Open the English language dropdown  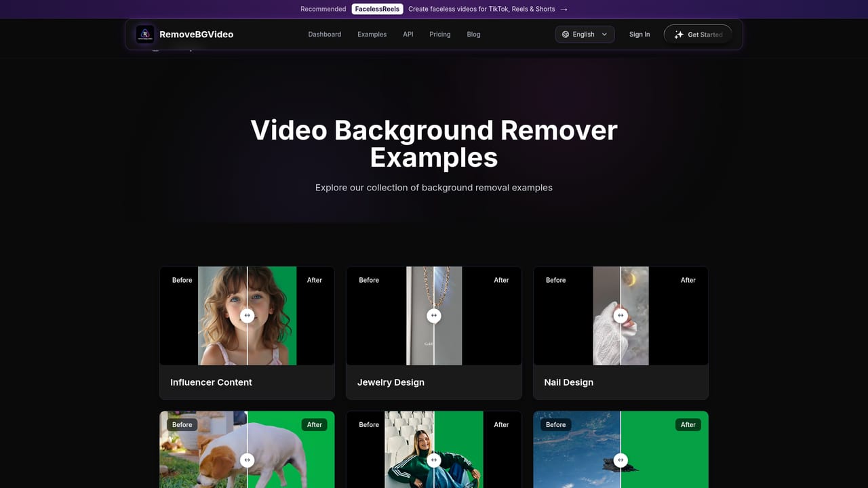(x=585, y=35)
